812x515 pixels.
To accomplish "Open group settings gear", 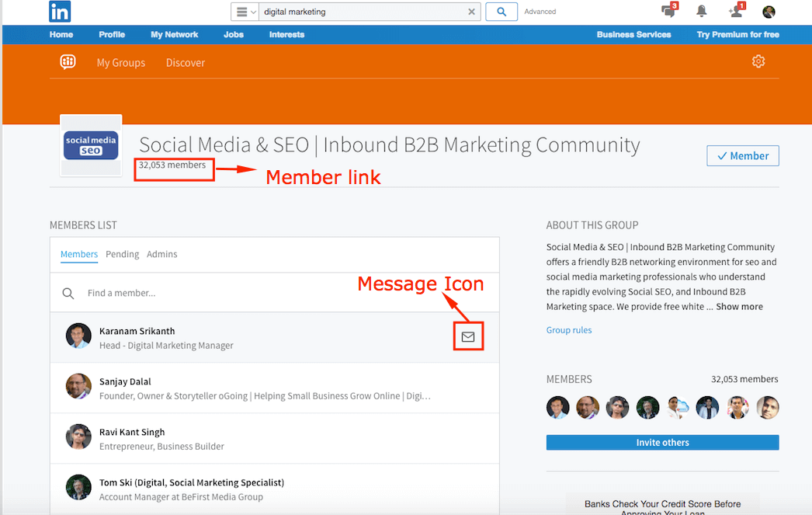I will (758, 61).
